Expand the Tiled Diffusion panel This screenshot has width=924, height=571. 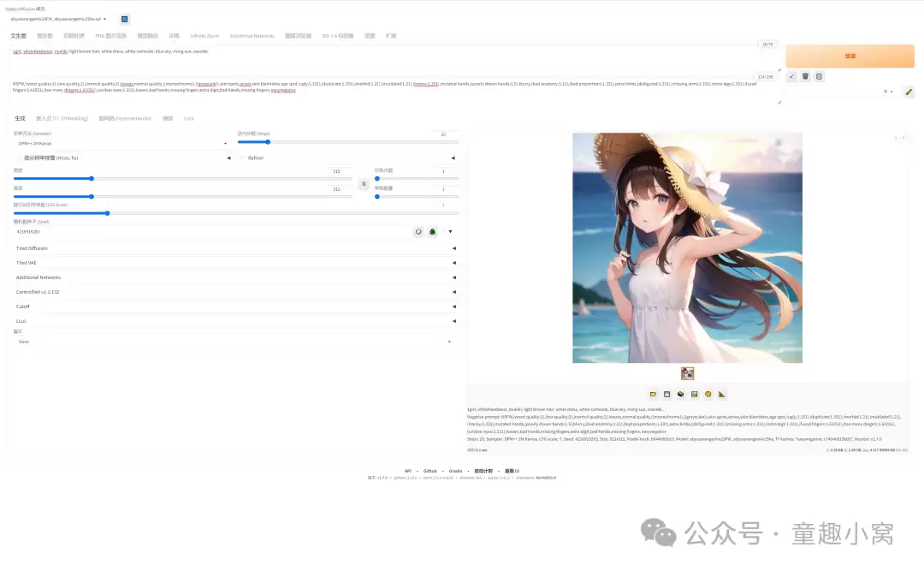(236, 248)
